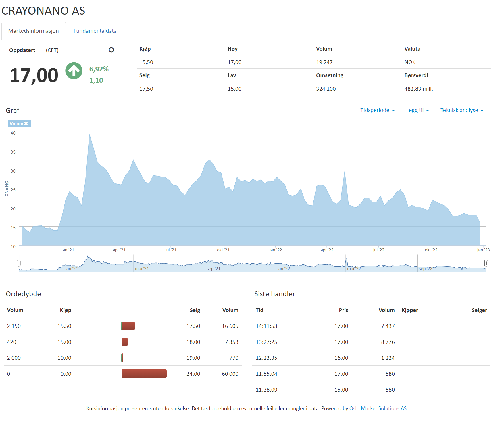Click the buy volume 2 000
This screenshot has height=426, width=504.
[x=14, y=358]
